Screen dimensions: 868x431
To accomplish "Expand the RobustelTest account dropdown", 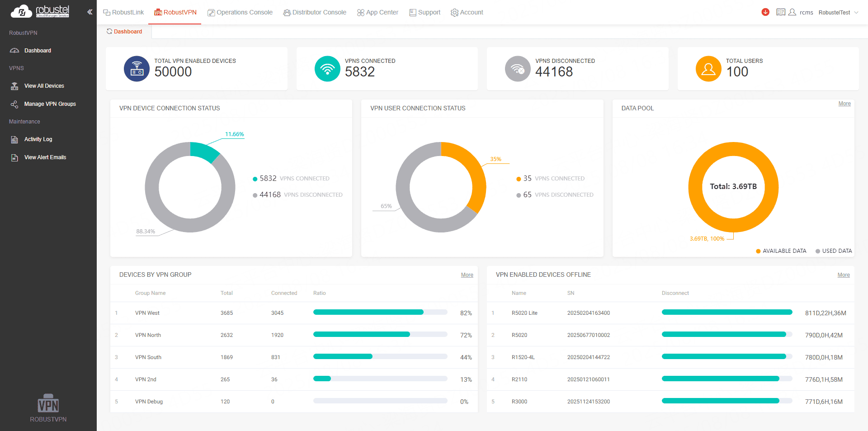I will (x=838, y=13).
